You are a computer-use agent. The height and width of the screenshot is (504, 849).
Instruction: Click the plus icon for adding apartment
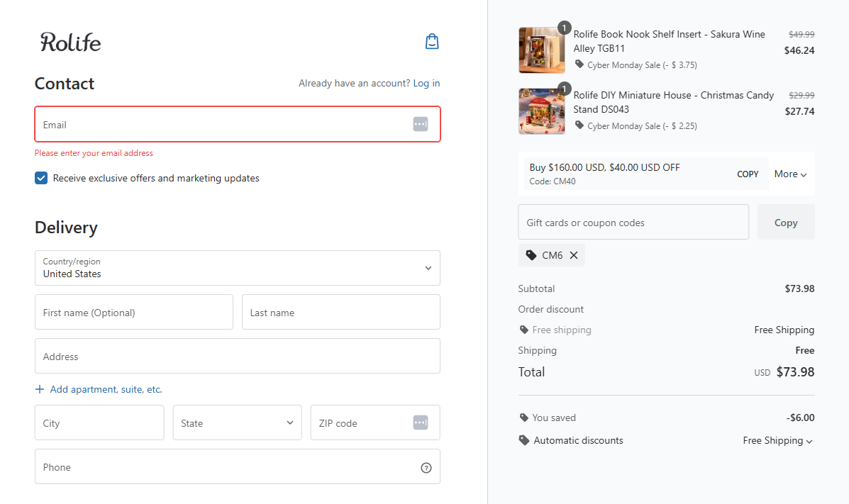40,389
